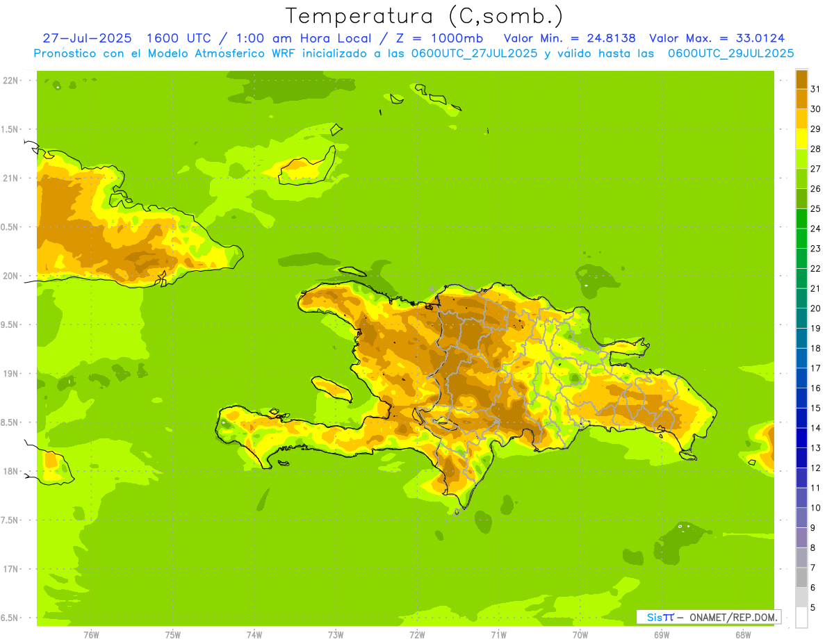Click the 'SisTT - ONAMET/REP.DOM.' credit label
Image resolution: width=834 pixels, height=644 pixels.
point(708,617)
